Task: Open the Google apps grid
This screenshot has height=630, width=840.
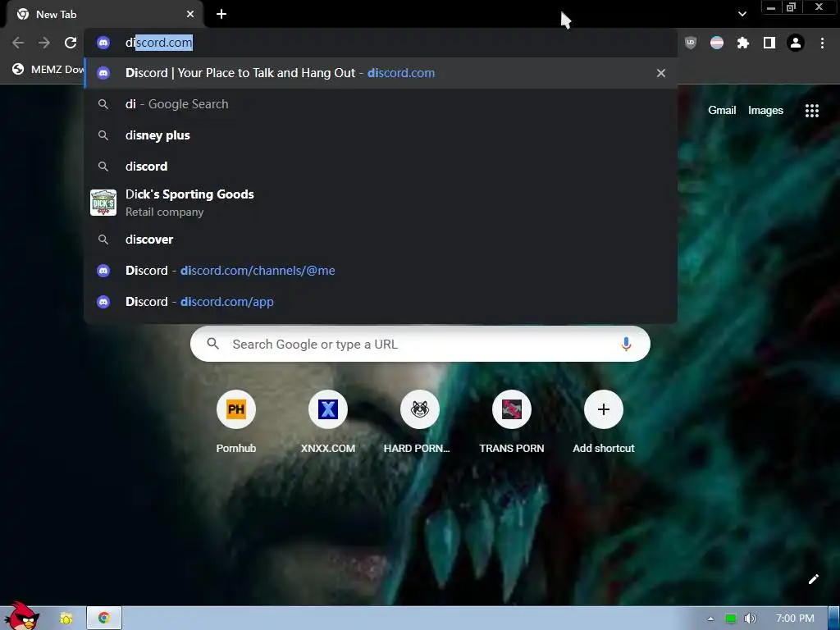Action: [x=811, y=111]
